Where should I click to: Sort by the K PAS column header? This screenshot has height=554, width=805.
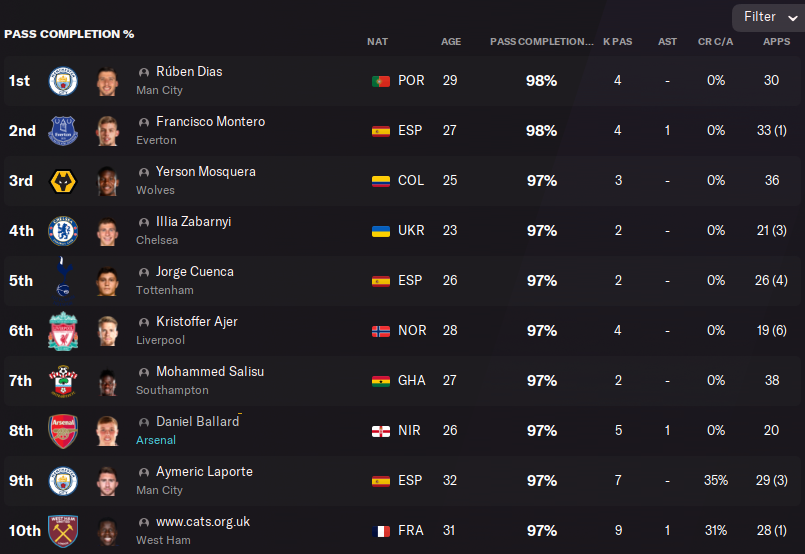(617, 42)
